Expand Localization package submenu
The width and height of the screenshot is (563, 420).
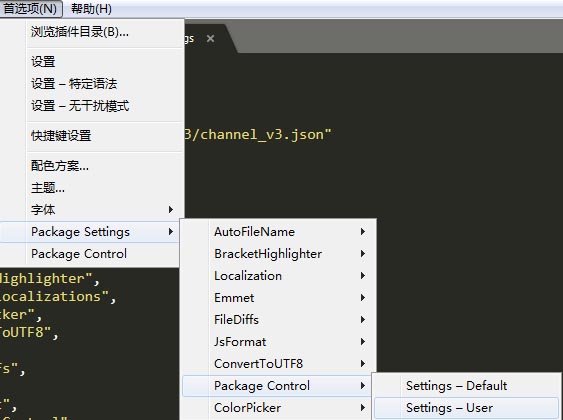(278, 276)
